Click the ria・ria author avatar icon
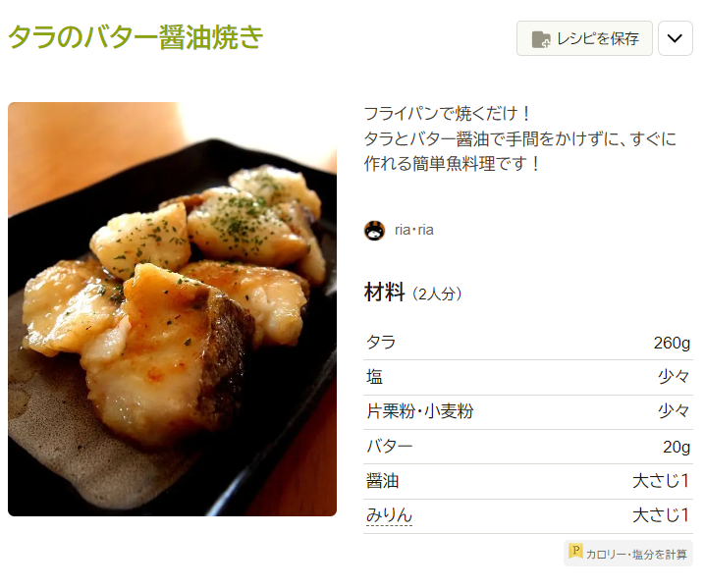The image size is (704, 588). 374,231
